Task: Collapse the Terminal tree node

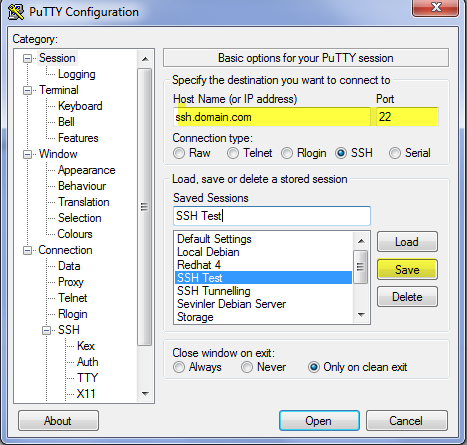Action: (x=27, y=91)
